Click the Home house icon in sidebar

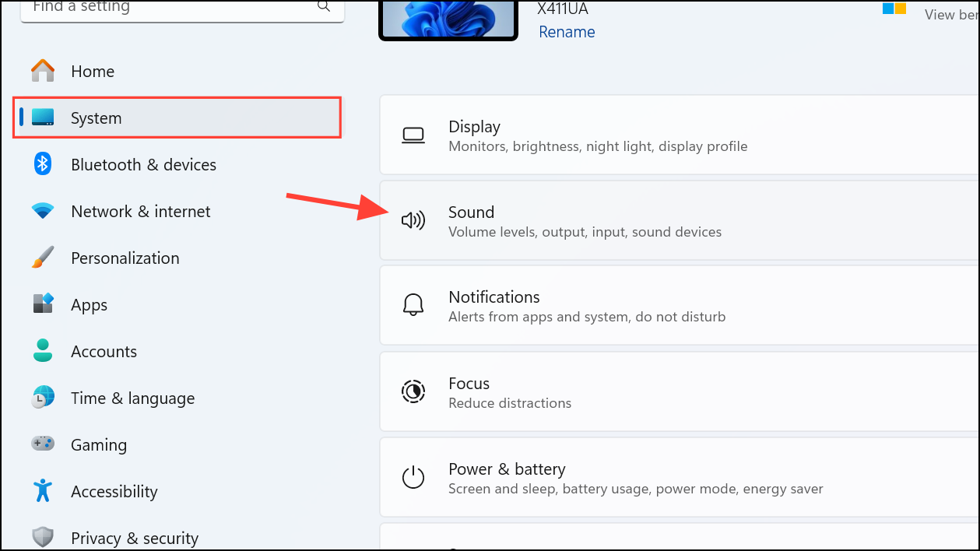pyautogui.click(x=42, y=70)
